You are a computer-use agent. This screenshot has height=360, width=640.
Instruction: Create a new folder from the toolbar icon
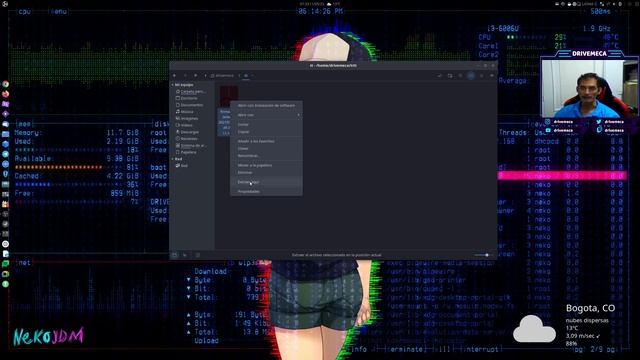[450, 76]
